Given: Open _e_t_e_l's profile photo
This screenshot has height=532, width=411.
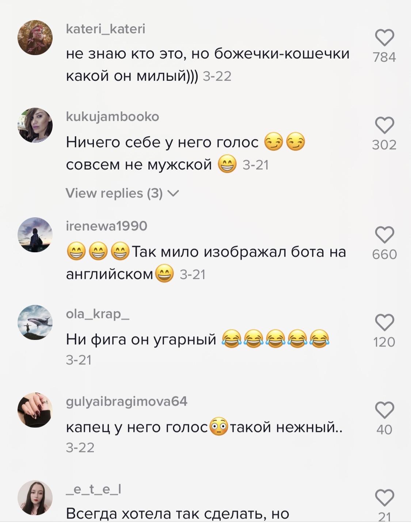Looking at the screenshot, I should (35, 498).
